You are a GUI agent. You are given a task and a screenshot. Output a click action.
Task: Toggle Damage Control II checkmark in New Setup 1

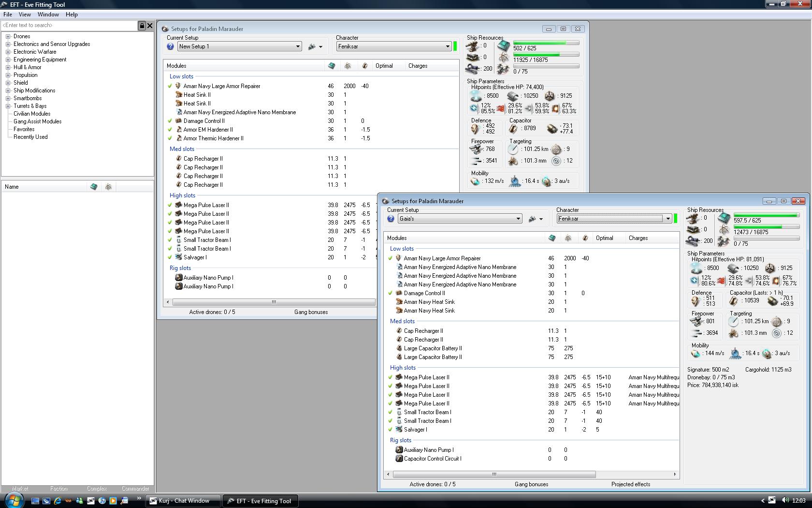click(x=170, y=121)
